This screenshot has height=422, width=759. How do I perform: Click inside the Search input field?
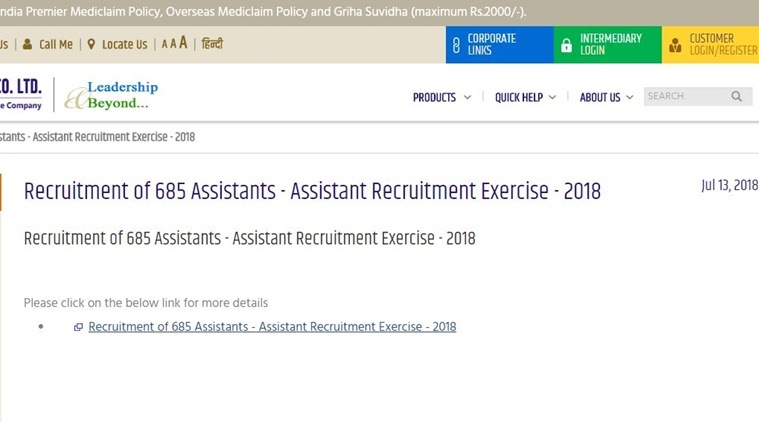coord(685,97)
